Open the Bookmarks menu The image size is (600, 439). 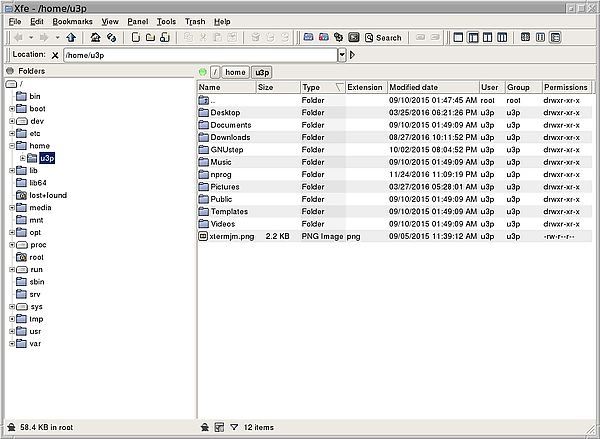(x=71, y=21)
